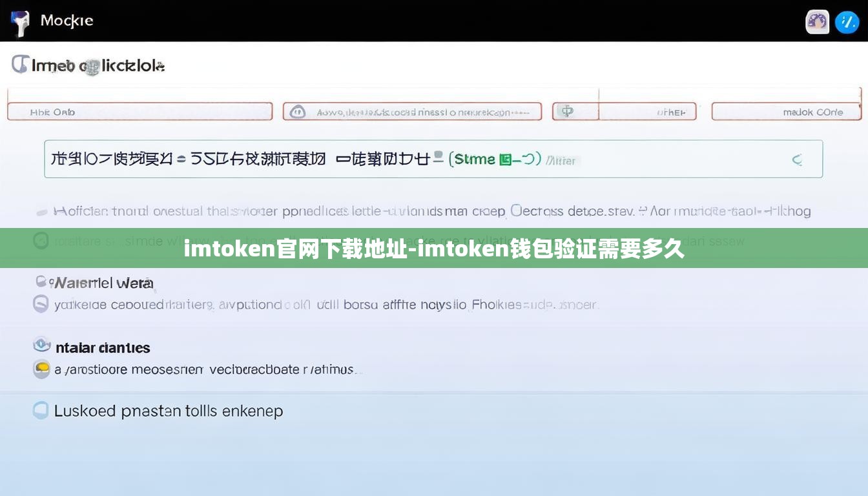The height and width of the screenshot is (496, 868).
Task: Click the row starting 'Hoficlan tnond'
Action: (431, 211)
